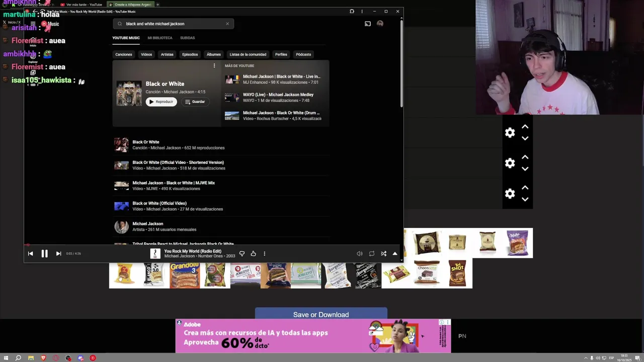The width and height of the screenshot is (644, 362).
Task: Move the top tier row up
Action: [525, 127]
